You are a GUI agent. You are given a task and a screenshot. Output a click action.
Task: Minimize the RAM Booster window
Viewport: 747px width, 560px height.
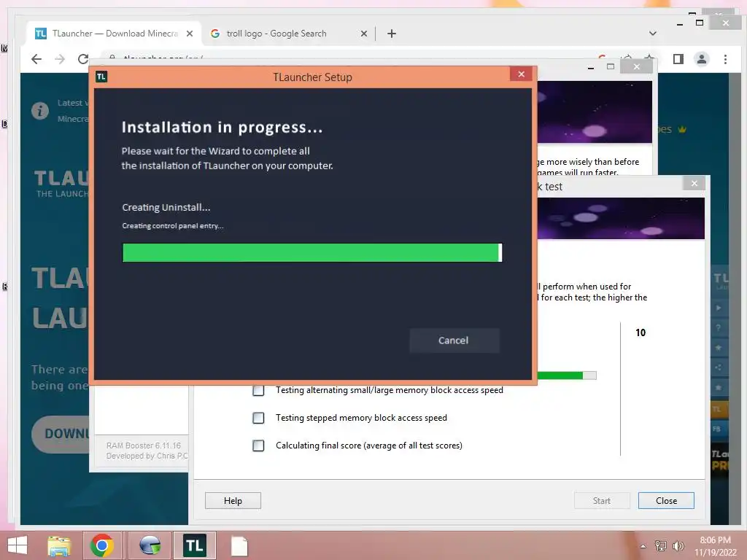click(x=591, y=67)
